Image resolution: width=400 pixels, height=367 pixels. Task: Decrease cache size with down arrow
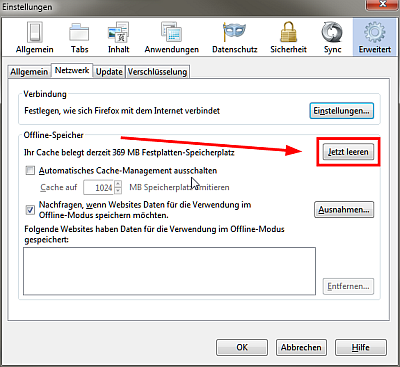pyautogui.click(x=118, y=191)
